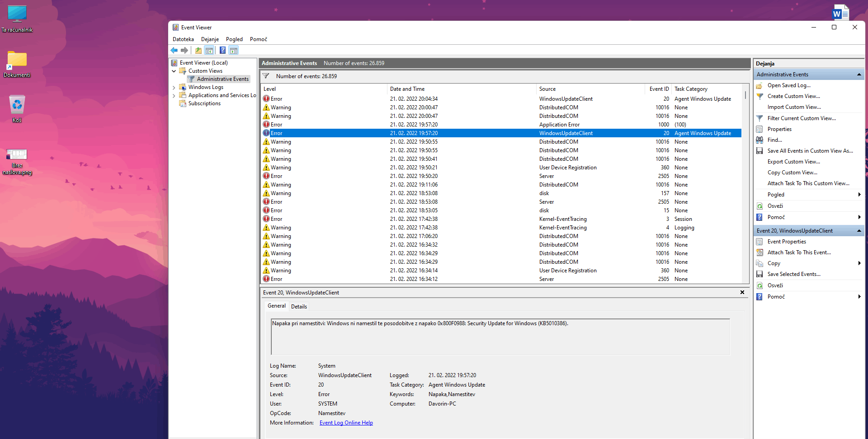This screenshot has width=868, height=439.
Task: Open the Pomoč submenu arrow under Administrative Events
Action: click(859, 217)
